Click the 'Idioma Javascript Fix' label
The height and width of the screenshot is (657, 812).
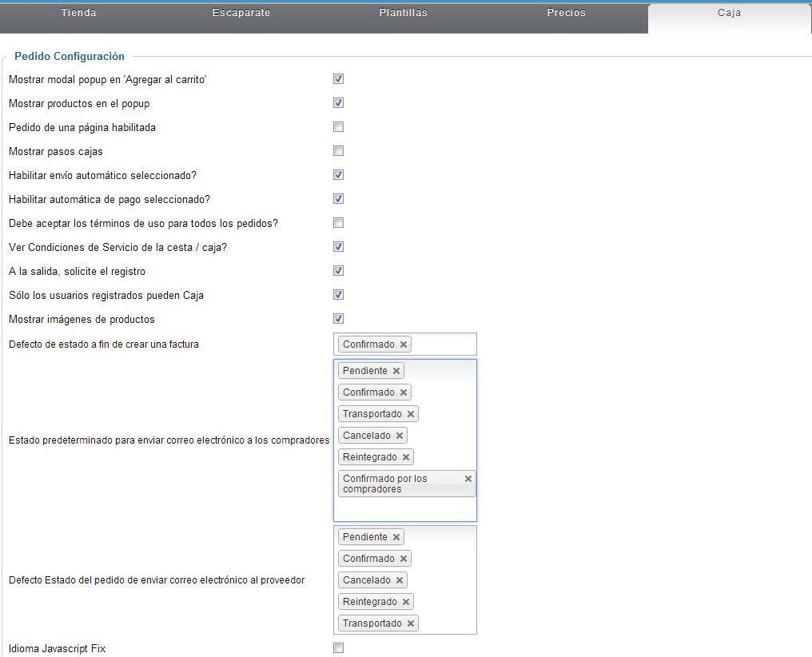tap(57, 649)
